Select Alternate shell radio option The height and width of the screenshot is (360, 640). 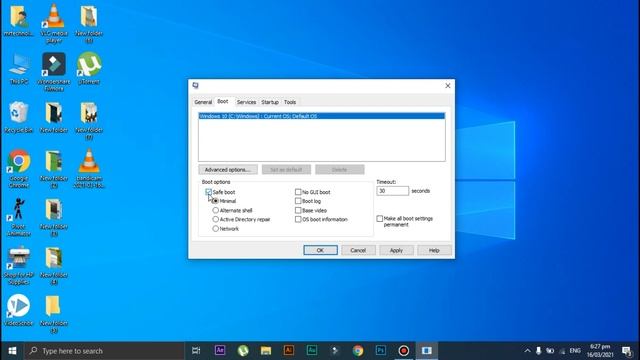pos(216,210)
